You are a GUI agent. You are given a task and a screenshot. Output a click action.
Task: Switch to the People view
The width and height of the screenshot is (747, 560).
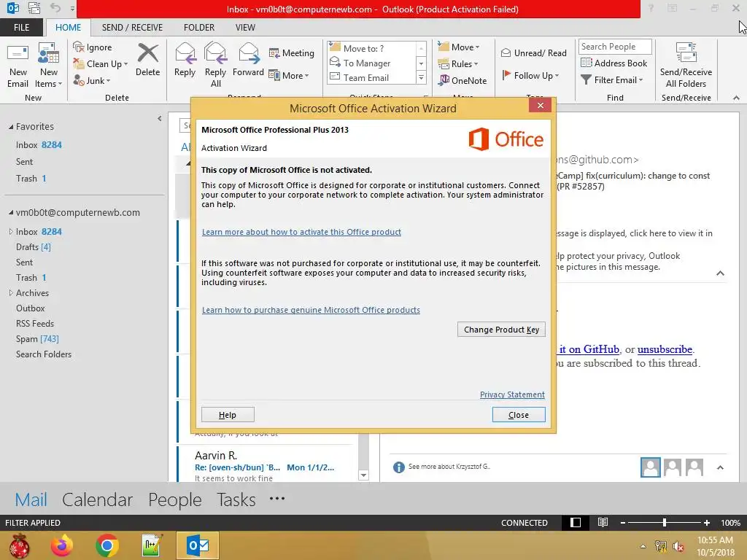pyautogui.click(x=175, y=499)
